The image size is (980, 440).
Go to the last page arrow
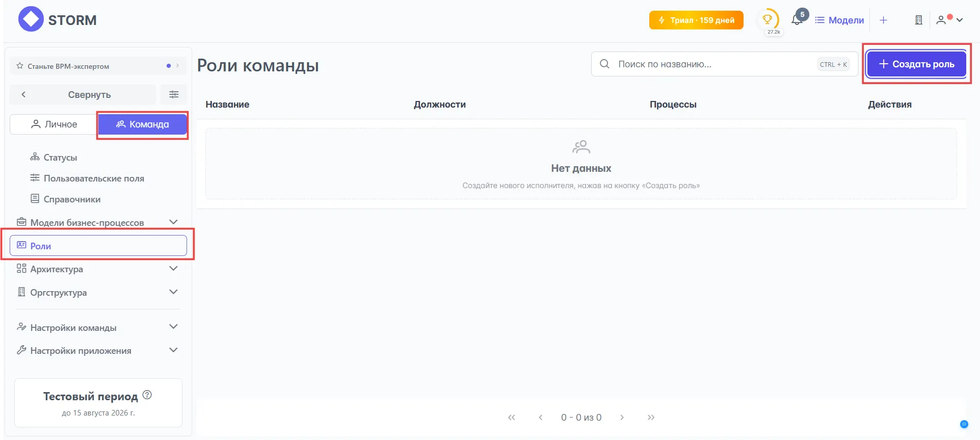coord(651,417)
